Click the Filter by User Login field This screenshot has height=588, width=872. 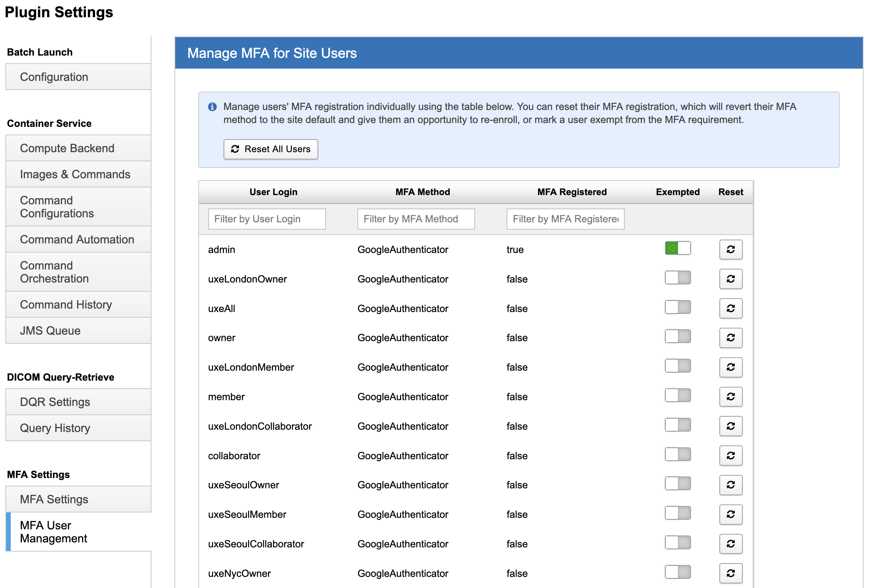click(267, 219)
